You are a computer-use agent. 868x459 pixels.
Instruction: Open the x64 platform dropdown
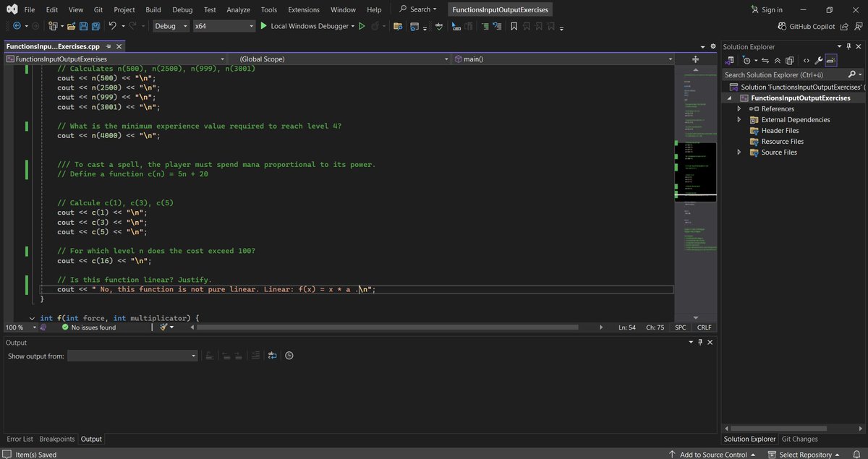pos(224,26)
